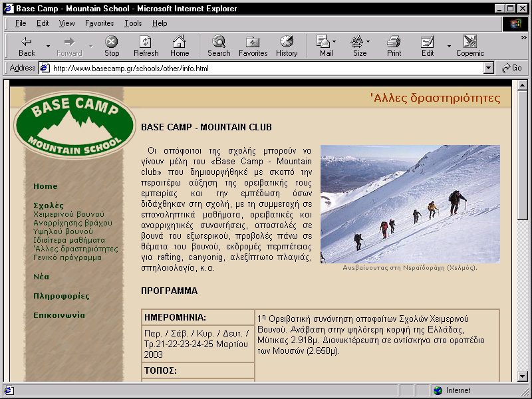Image resolution: width=532 pixels, height=399 pixels.
Task: Click the BASE CAMP - MOUNTAIN CLUB heading
Action: pyautogui.click(x=207, y=127)
